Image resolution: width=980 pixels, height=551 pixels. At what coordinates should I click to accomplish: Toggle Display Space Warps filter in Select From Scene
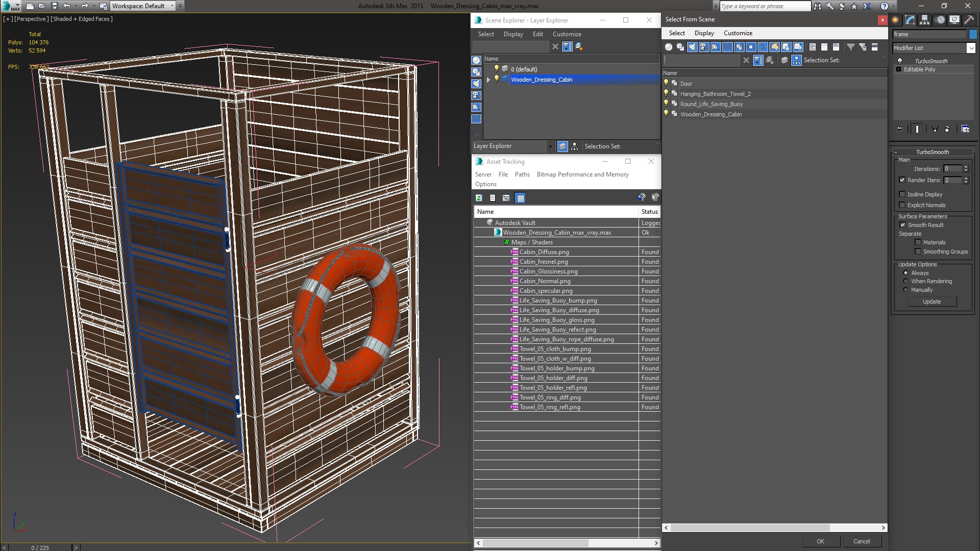point(727,47)
